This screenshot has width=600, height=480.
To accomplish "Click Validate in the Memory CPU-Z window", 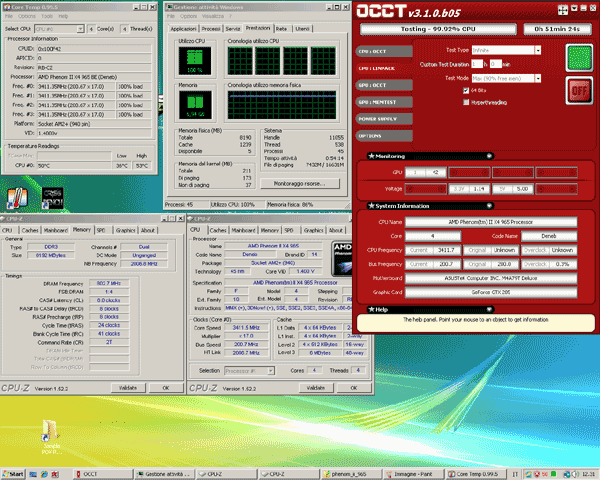I will pos(128,388).
